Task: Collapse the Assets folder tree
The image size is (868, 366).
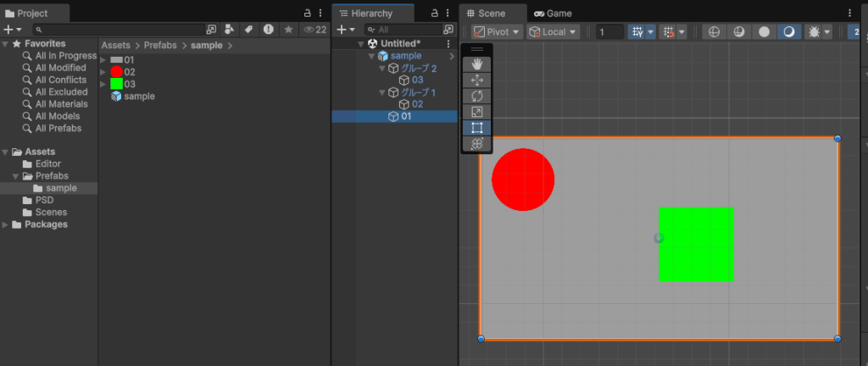Action: pyautogui.click(x=6, y=152)
